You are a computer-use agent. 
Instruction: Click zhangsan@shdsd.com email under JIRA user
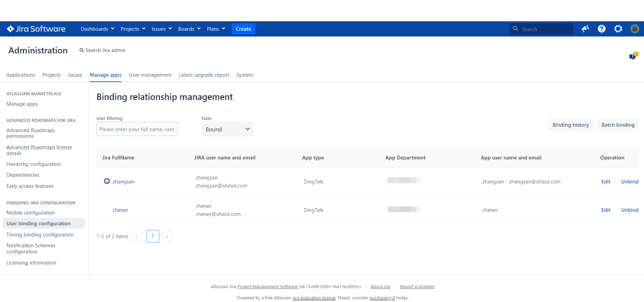222,186
